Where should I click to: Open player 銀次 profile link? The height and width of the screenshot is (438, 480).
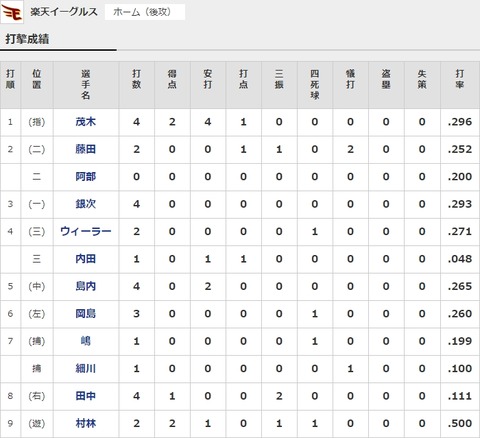pos(86,204)
